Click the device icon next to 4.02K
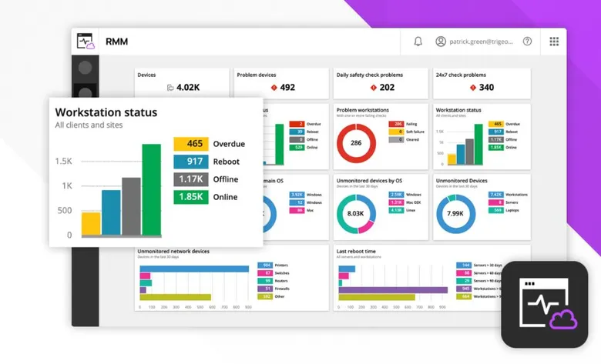 (x=170, y=88)
